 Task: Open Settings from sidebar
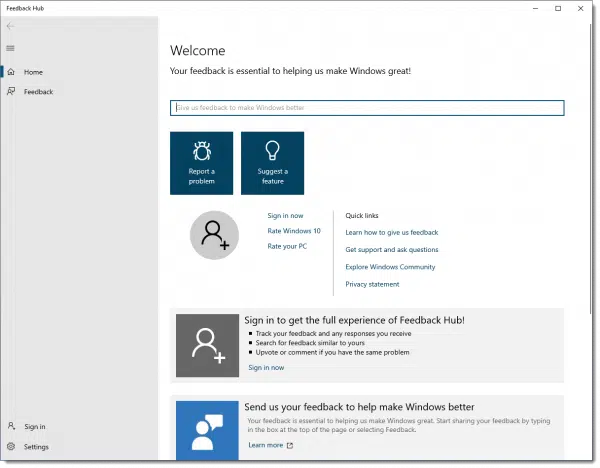pyautogui.click(x=36, y=447)
